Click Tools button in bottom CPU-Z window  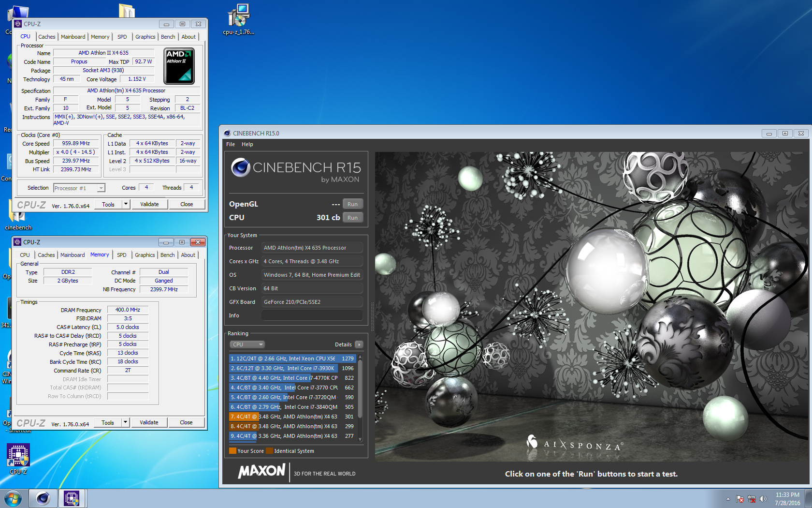pyautogui.click(x=108, y=422)
